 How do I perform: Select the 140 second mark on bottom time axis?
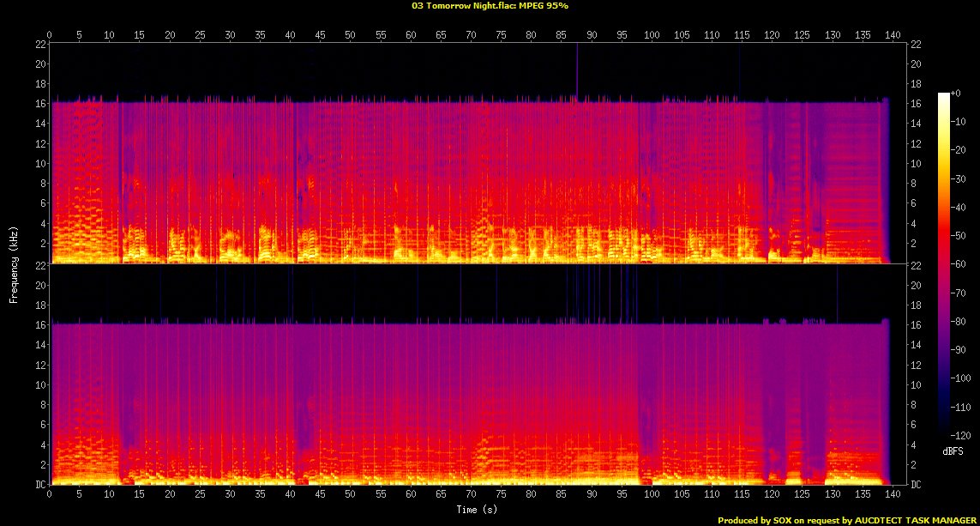(893, 495)
